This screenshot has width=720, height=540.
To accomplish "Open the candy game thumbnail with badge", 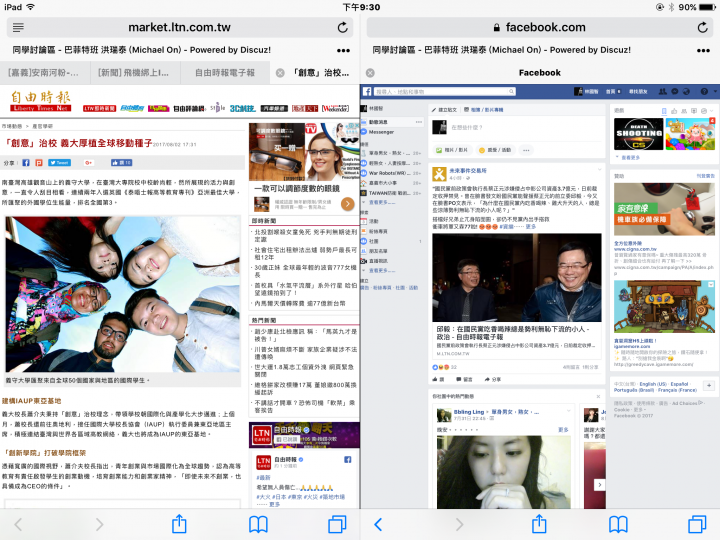I will pyautogui.click(x=691, y=134).
